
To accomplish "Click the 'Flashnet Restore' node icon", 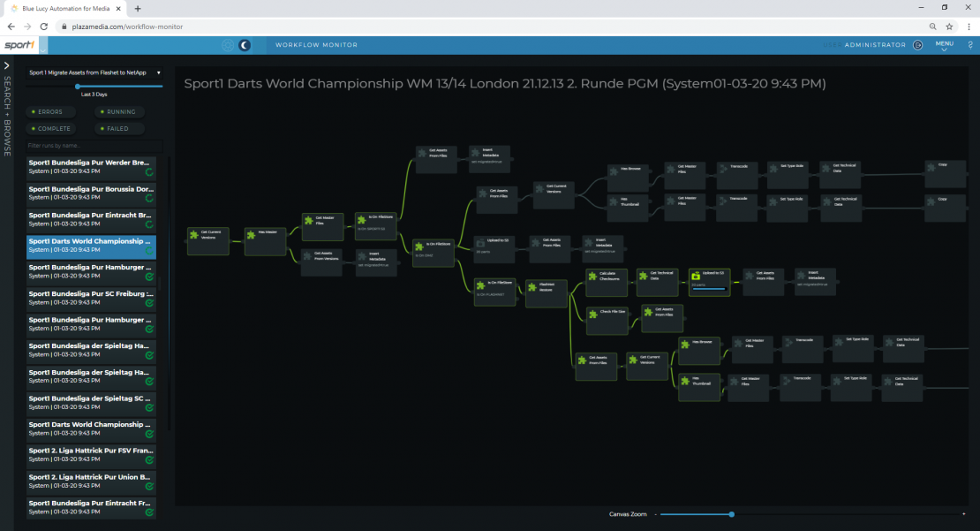I will pyautogui.click(x=532, y=284).
